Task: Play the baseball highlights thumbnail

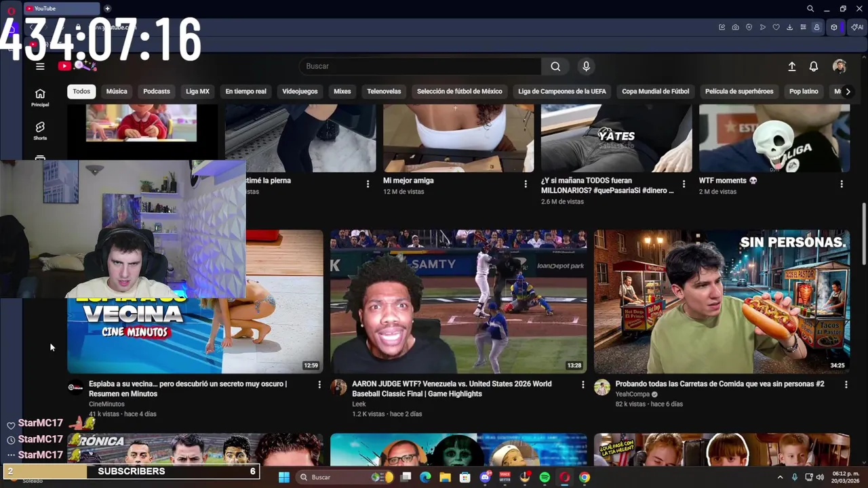Action: click(458, 302)
